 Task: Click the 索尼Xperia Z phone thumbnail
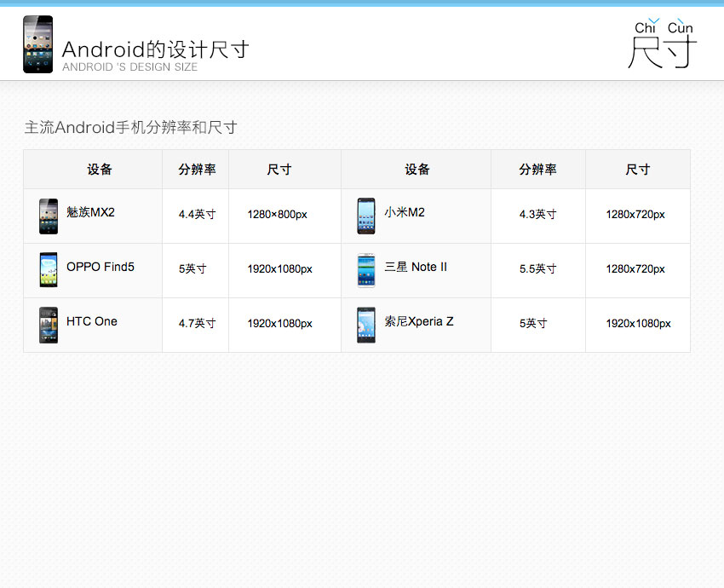point(366,326)
